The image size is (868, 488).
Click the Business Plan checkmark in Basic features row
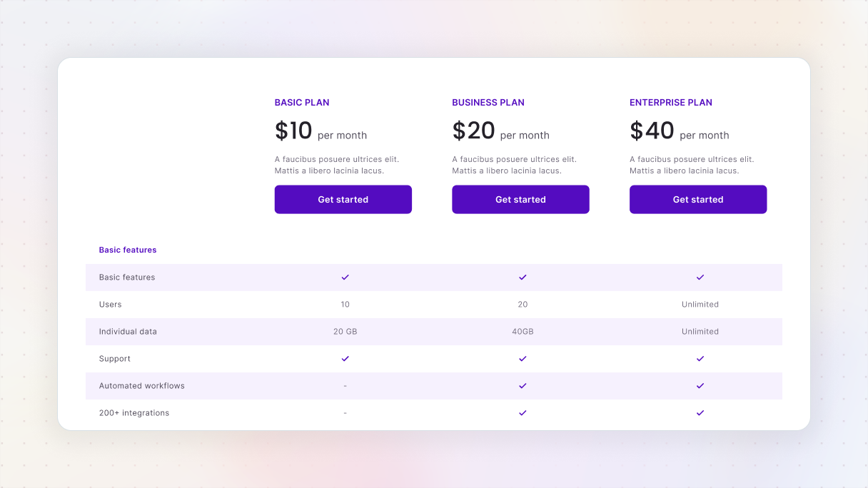pyautogui.click(x=523, y=277)
